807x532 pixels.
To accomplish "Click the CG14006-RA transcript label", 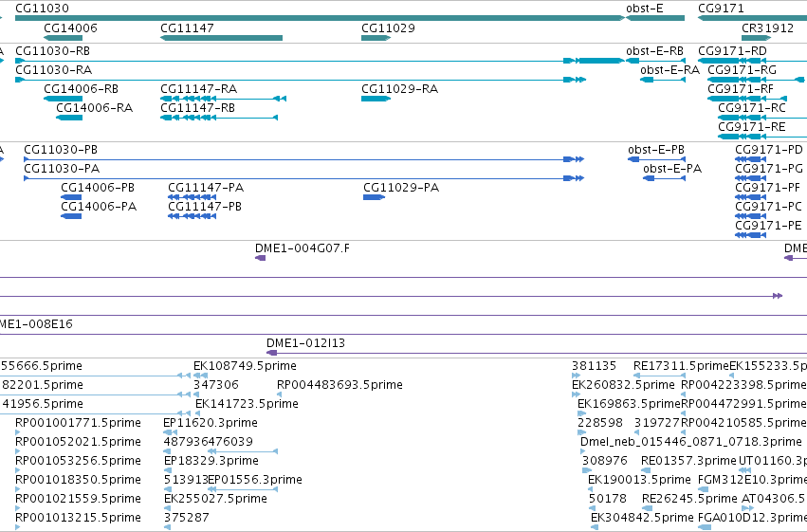I will [x=94, y=108].
